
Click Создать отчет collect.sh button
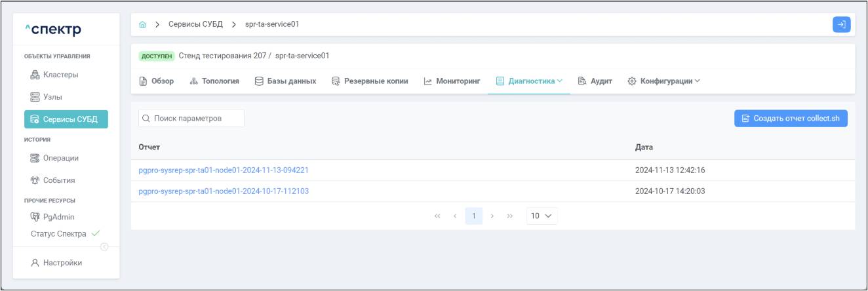tap(791, 119)
